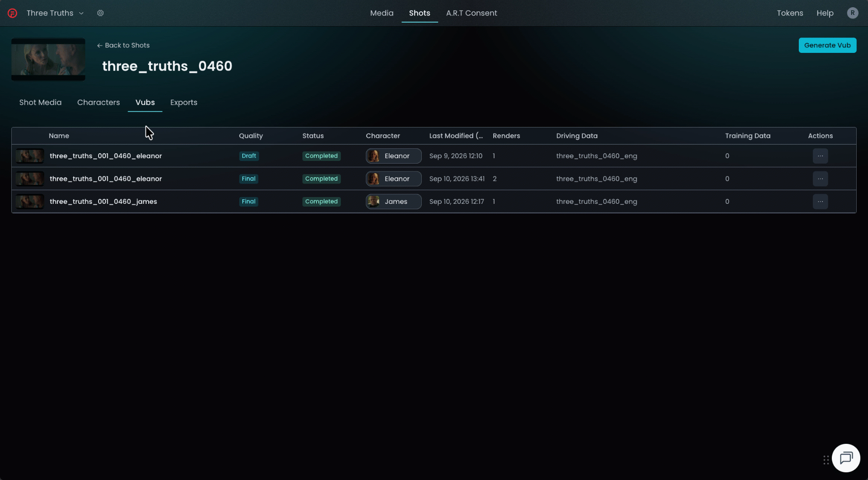Viewport: 868px width, 480px height.
Task: Click the Renders column header
Action: [x=506, y=136]
